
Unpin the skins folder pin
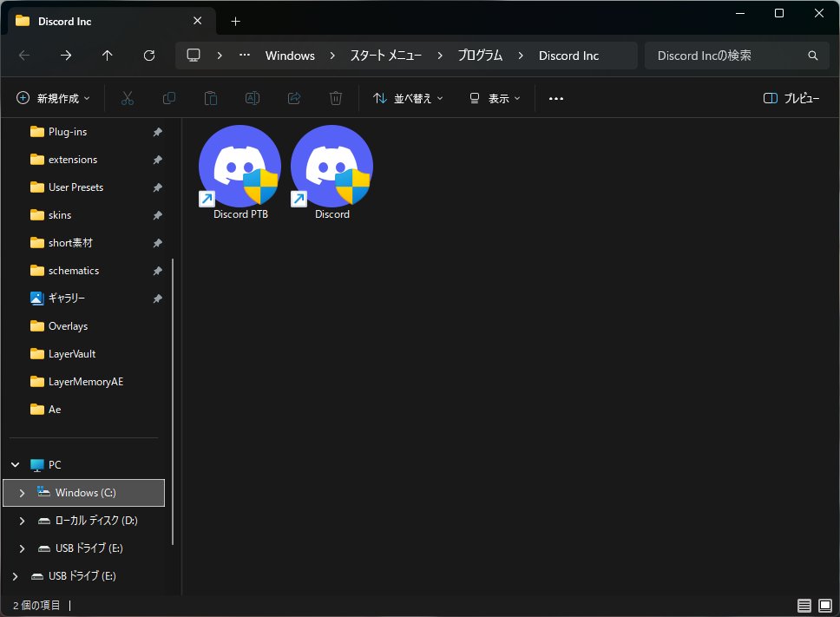(x=158, y=215)
